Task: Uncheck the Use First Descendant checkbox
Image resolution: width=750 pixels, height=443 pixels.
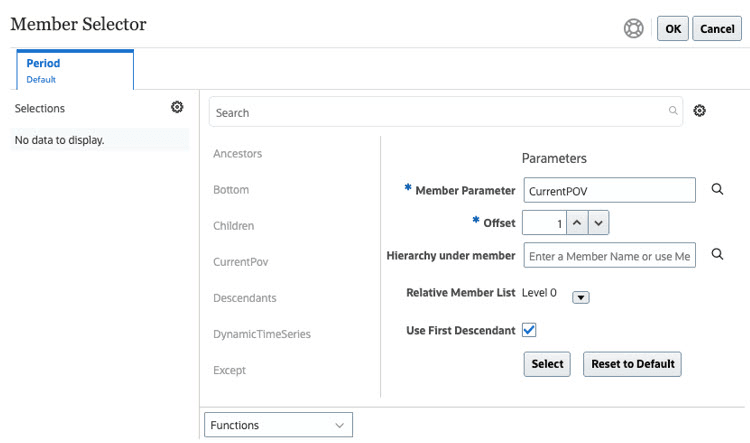Action: click(x=529, y=330)
